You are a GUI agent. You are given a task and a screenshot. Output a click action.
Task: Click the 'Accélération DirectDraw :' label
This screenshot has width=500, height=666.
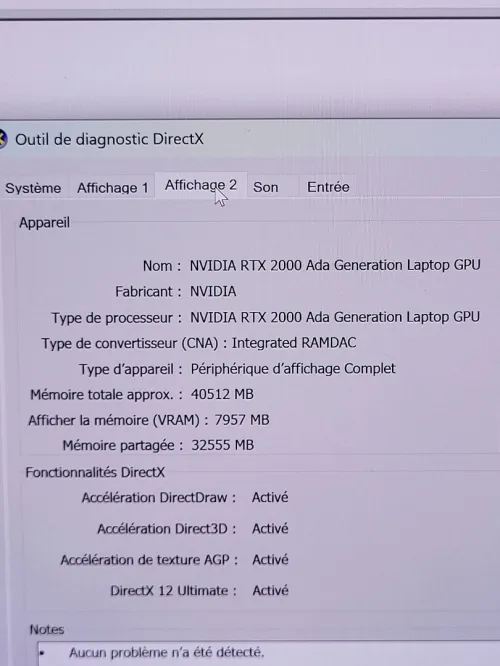[159, 497]
